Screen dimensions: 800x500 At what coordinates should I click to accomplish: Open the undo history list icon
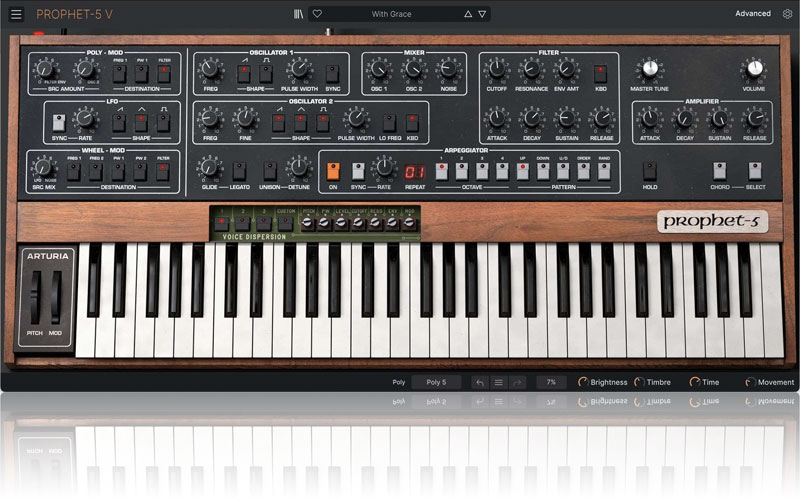(499, 382)
